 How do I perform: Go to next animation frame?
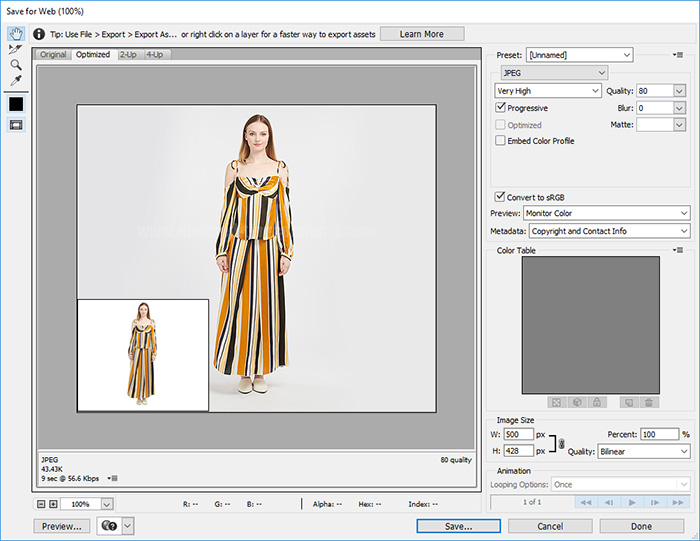pos(654,502)
